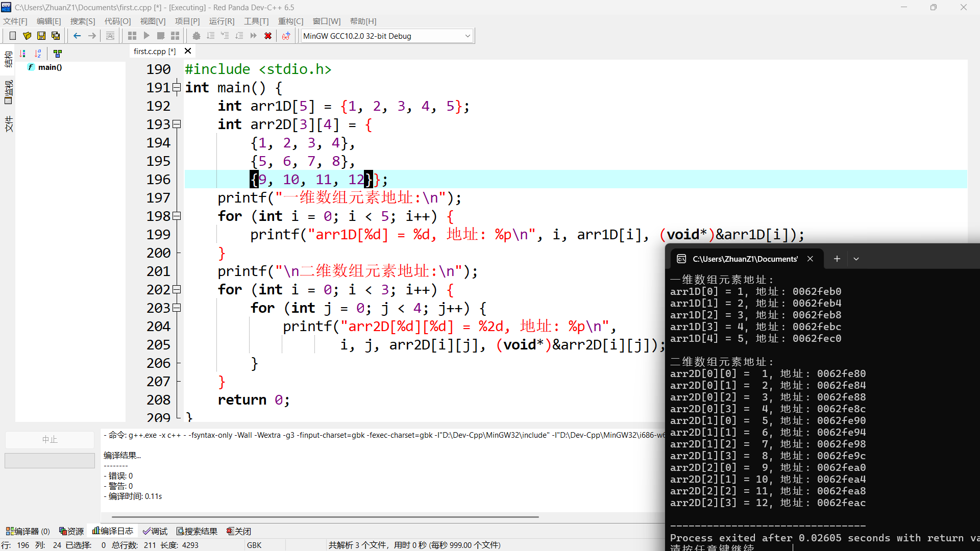The height and width of the screenshot is (551, 980).
Task: Click the show inherited members icon
Action: (x=58, y=54)
